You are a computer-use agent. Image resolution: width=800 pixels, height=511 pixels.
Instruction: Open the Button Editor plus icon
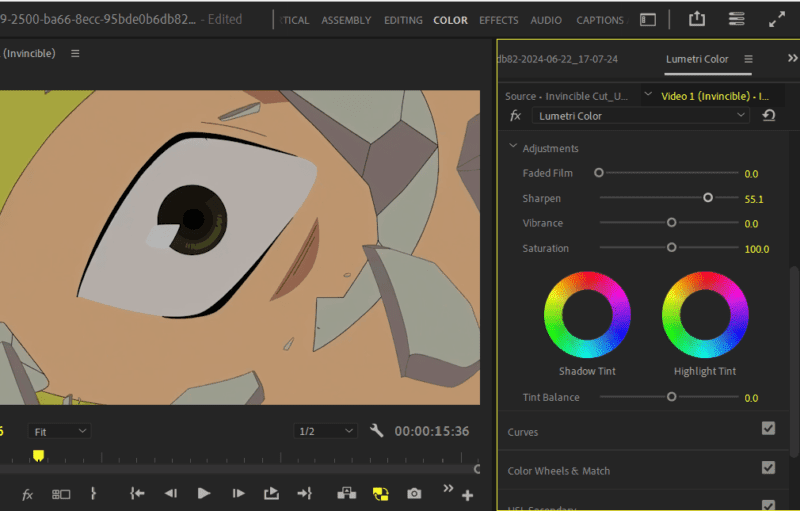pos(467,495)
